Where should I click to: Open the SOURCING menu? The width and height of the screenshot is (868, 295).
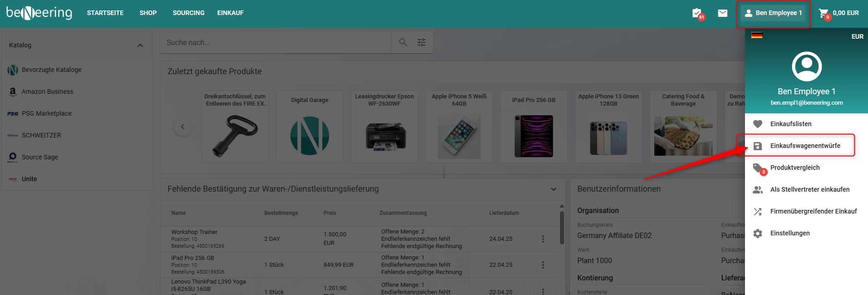click(189, 13)
